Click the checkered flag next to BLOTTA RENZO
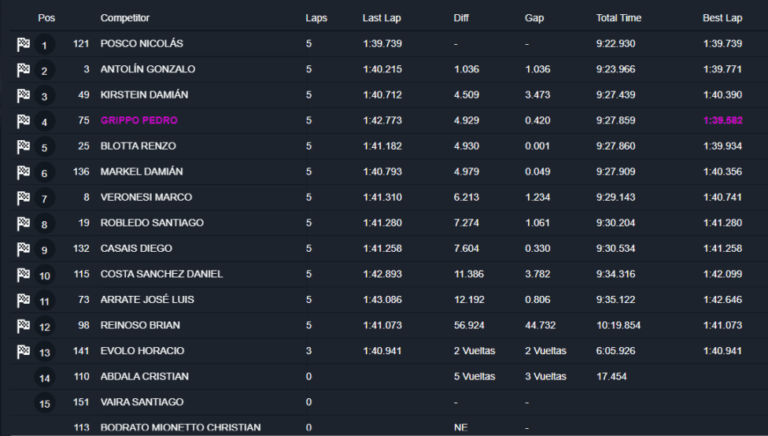Image resolution: width=768 pixels, height=436 pixels. pyautogui.click(x=23, y=146)
